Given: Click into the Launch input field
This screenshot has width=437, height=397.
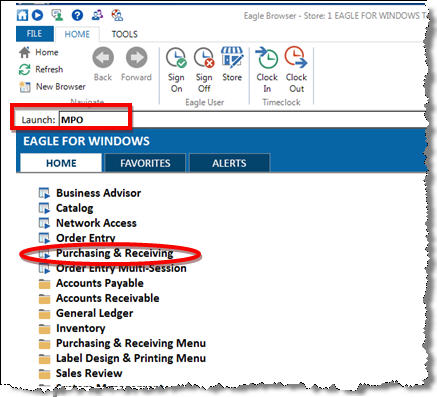Looking at the screenshot, I should [x=242, y=119].
